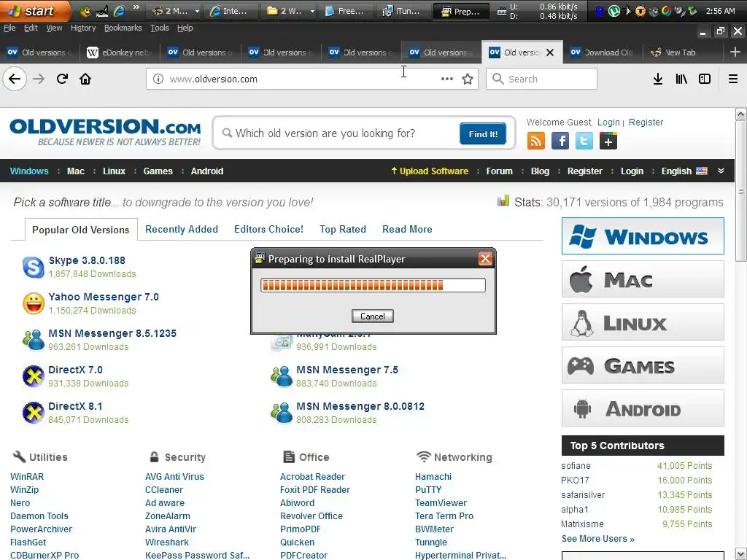Click the DirectX 7.0 icon
This screenshot has width=747, height=560.
coord(34,376)
